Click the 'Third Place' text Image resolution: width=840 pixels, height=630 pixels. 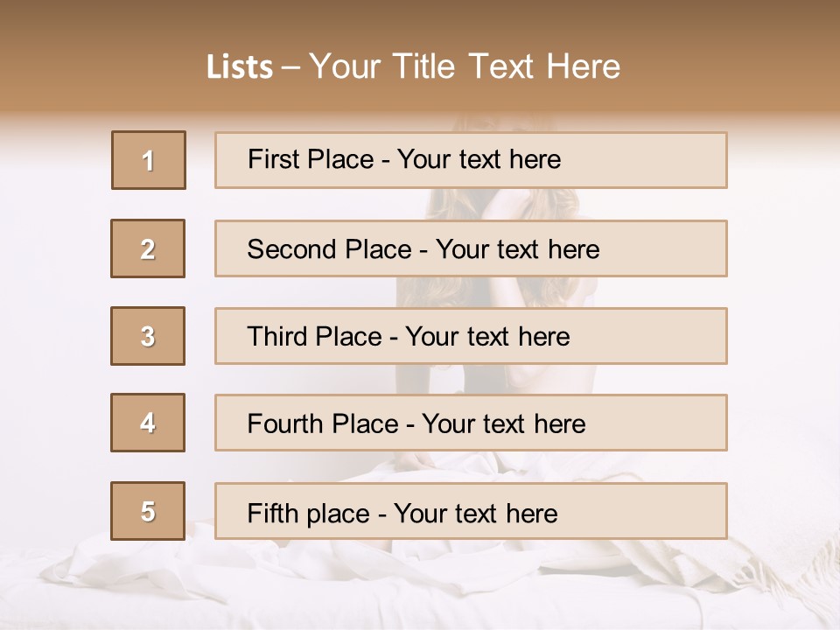[x=314, y=336]
